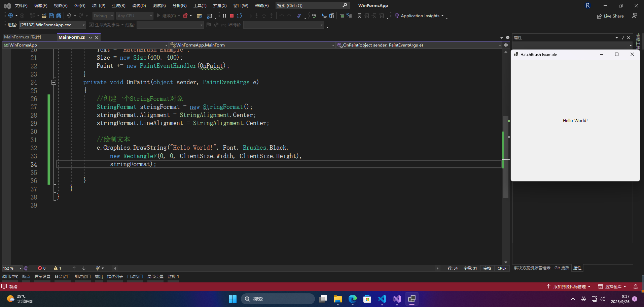This screenshot has height=307, width=644.
Task: Open the 工具(T) menu
Action: [200, 5]
